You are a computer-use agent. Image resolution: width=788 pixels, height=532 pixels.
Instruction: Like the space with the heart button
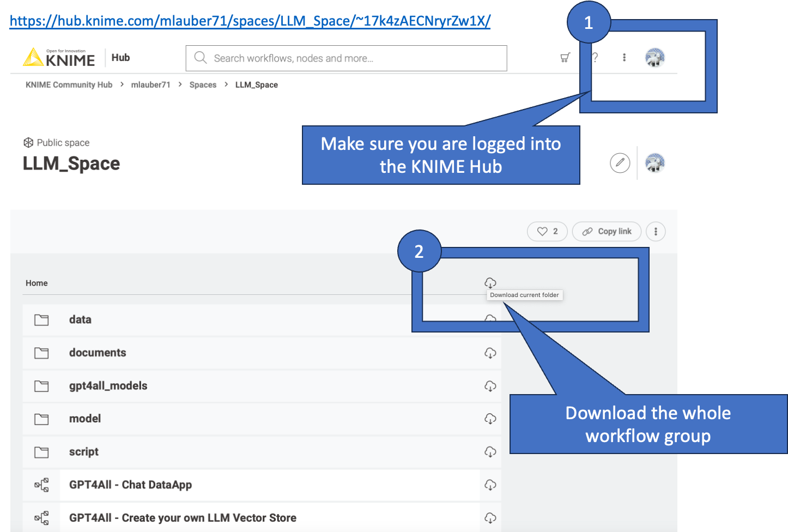(x=547, y=231)
